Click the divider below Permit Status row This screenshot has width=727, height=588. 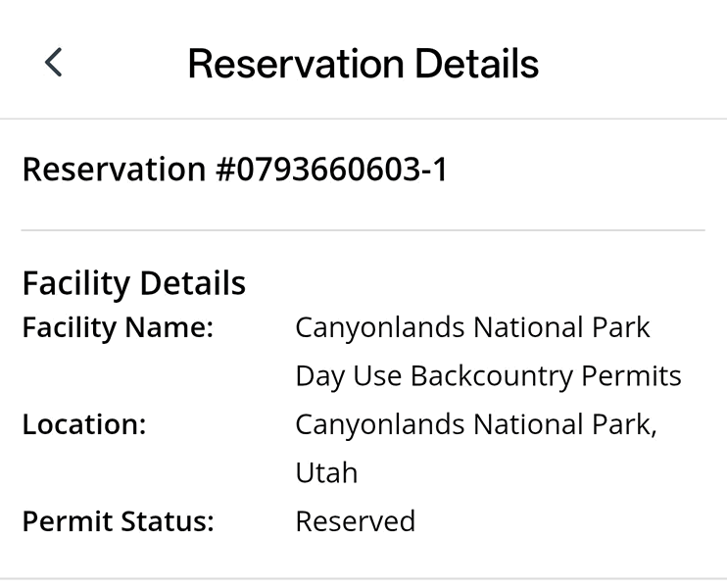pos(363,579)
